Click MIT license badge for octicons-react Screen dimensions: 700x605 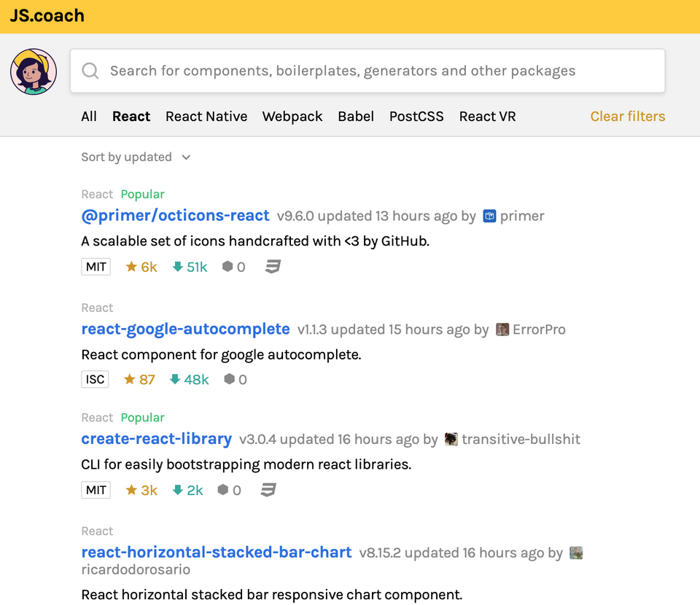pos(96,267)
